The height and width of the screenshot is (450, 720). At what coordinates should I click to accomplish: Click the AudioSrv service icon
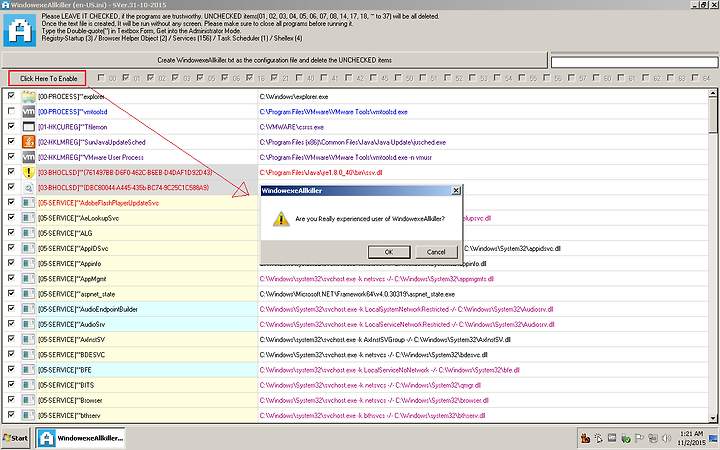point(28,324)
